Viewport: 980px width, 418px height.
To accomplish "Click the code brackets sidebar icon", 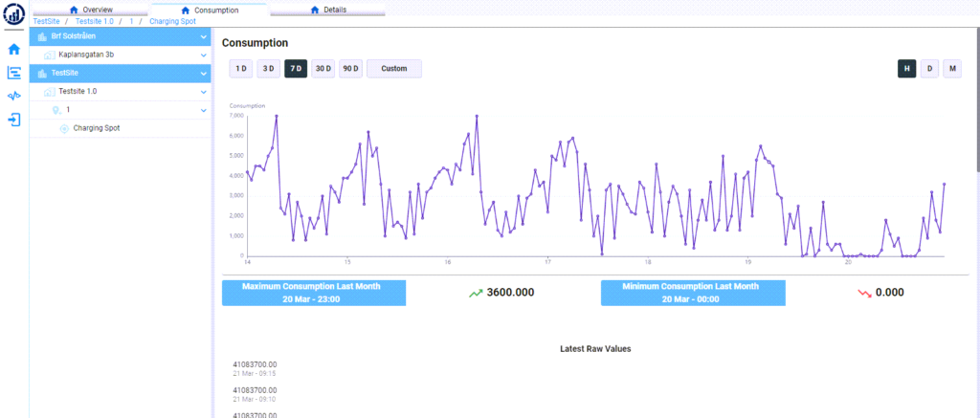I will click(13, 97).
